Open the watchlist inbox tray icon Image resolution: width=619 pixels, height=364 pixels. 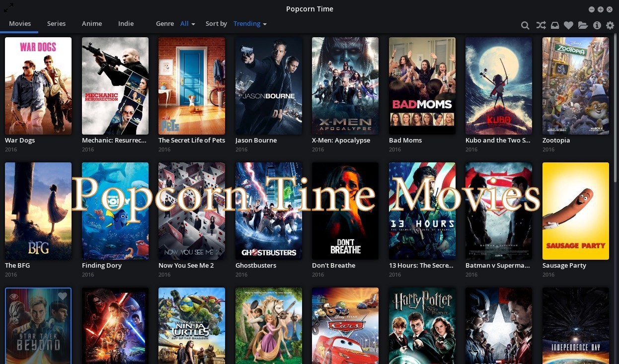555,25
